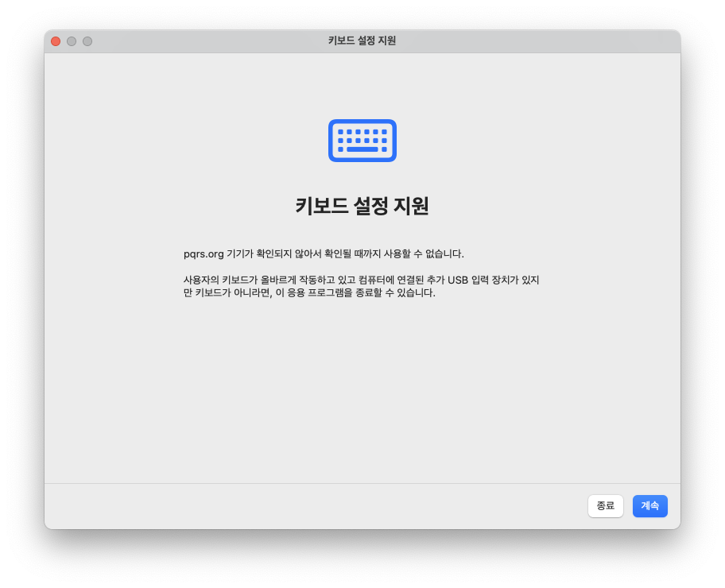This screenshot has height=588, width=725.
Task: Click the large 키보드 설정 지원 heading
Action: point(362,206)
